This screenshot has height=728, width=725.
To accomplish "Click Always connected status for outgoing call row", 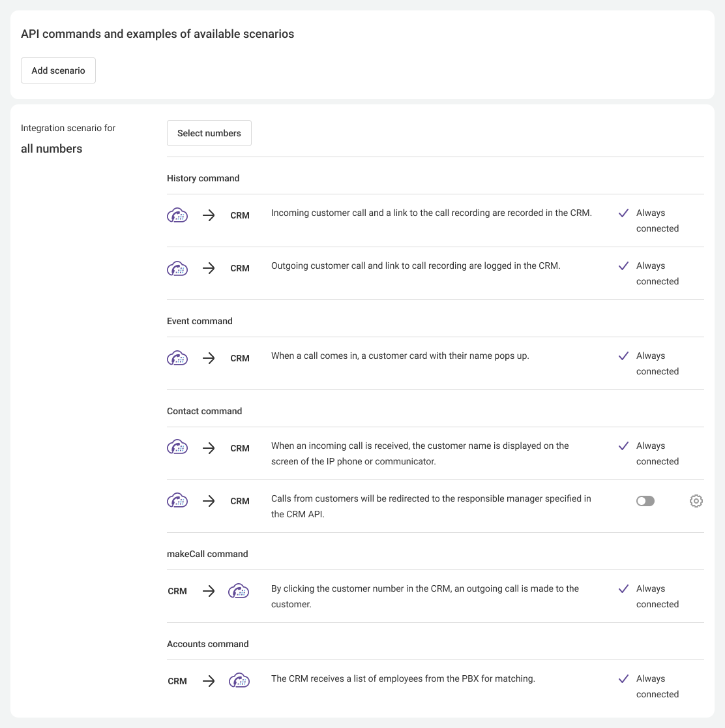I will point(657,273).
